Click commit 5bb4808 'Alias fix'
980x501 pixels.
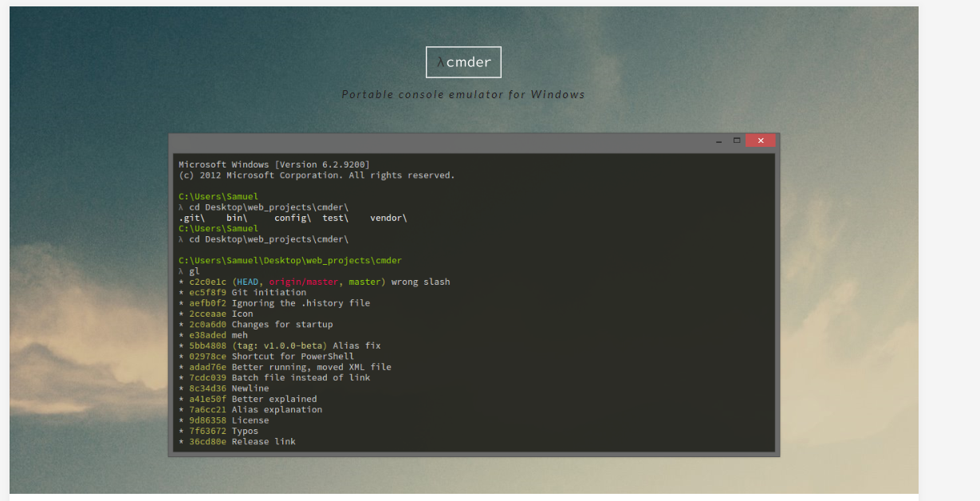[x=280, y=345]
